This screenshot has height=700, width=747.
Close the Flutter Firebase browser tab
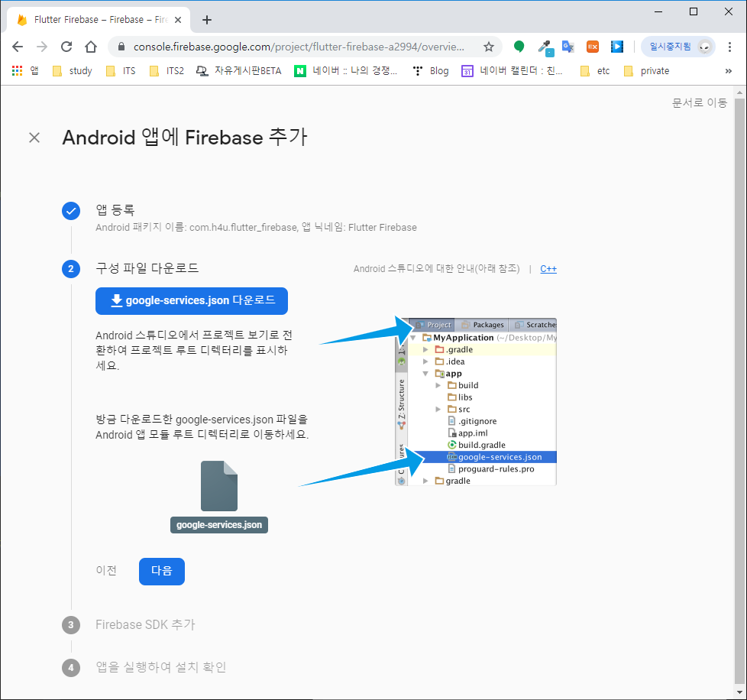[178, 20]
